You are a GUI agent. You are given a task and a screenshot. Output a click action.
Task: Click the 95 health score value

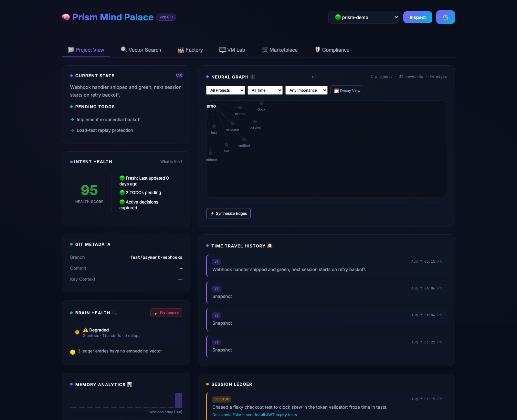pyautogui.click(x=89, y=190)
